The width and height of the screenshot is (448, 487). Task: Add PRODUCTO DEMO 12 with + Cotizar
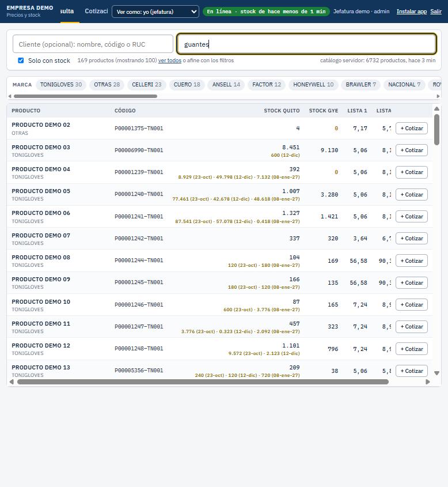(412, 349)
